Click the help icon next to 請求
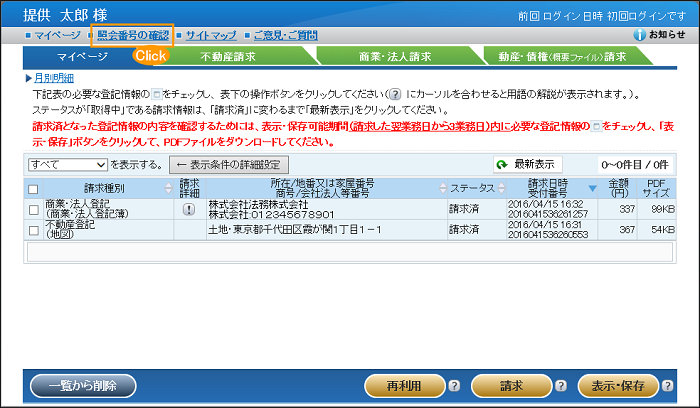The height and width of the screenshot is (408, 700). [x=561, y=386]
